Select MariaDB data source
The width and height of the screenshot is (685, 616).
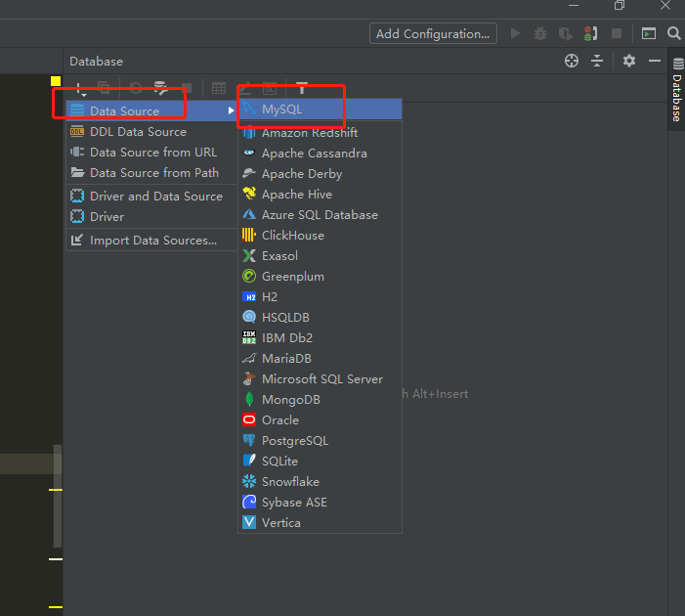(320, 359)
